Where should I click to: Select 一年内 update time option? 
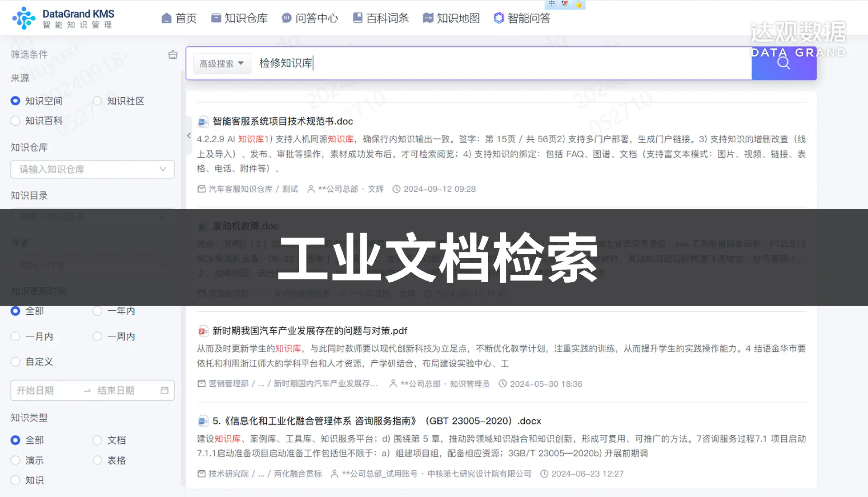point(97,311)
